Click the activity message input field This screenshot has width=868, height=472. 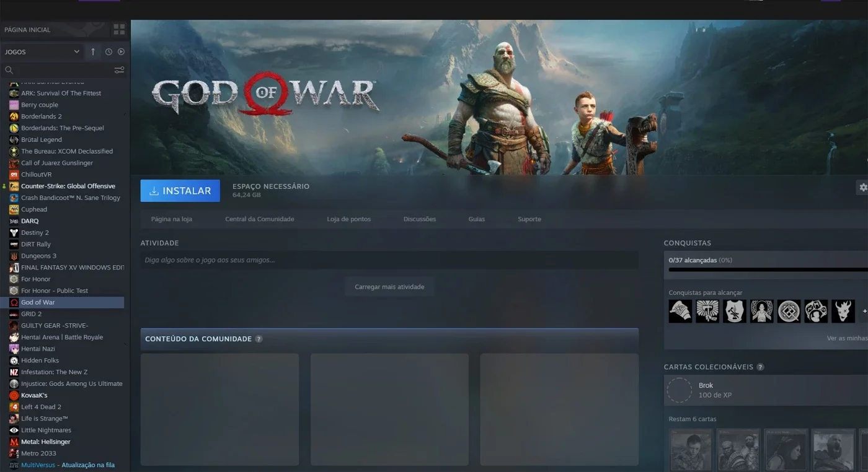(x=389, y=260)
